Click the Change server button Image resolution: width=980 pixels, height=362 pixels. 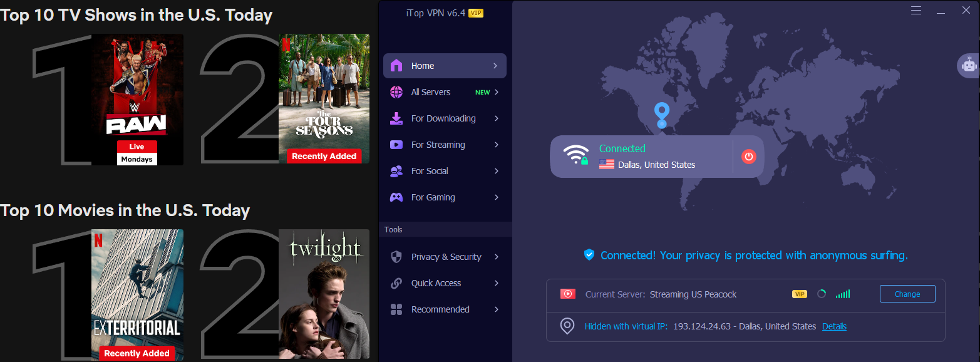(907, 294)
